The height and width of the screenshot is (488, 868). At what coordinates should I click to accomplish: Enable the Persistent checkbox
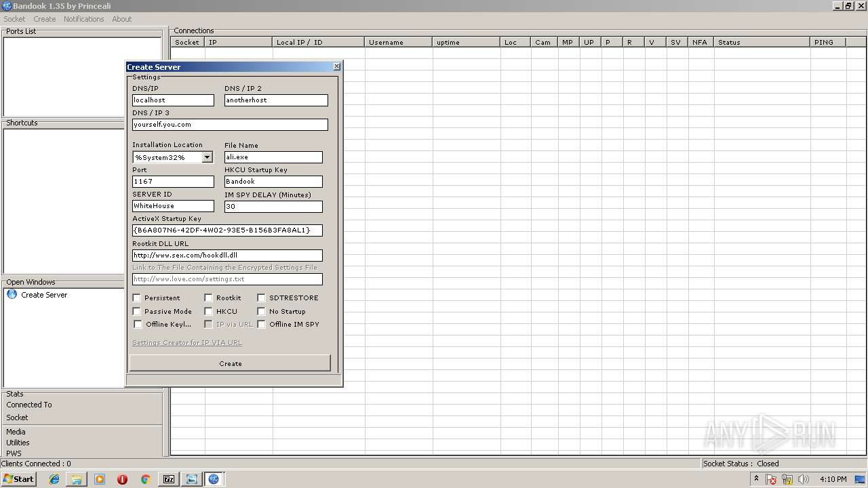coord(136,298)
